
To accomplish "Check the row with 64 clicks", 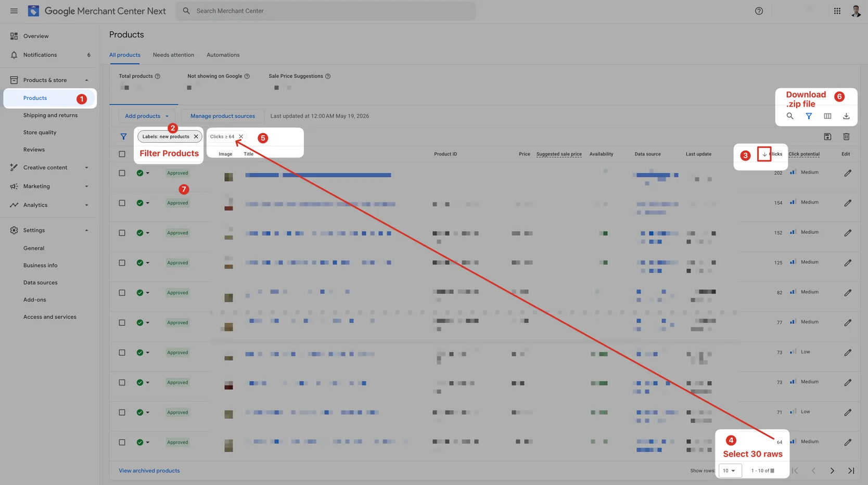I will pos(122,442).
